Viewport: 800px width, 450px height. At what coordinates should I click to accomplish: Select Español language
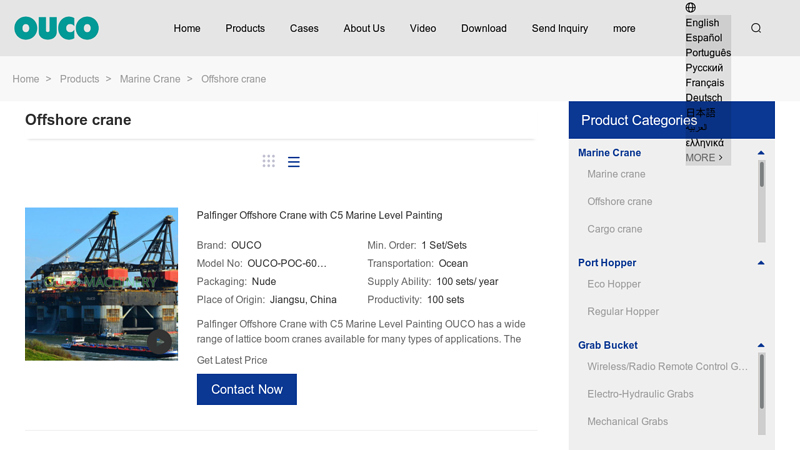[704, 38]
